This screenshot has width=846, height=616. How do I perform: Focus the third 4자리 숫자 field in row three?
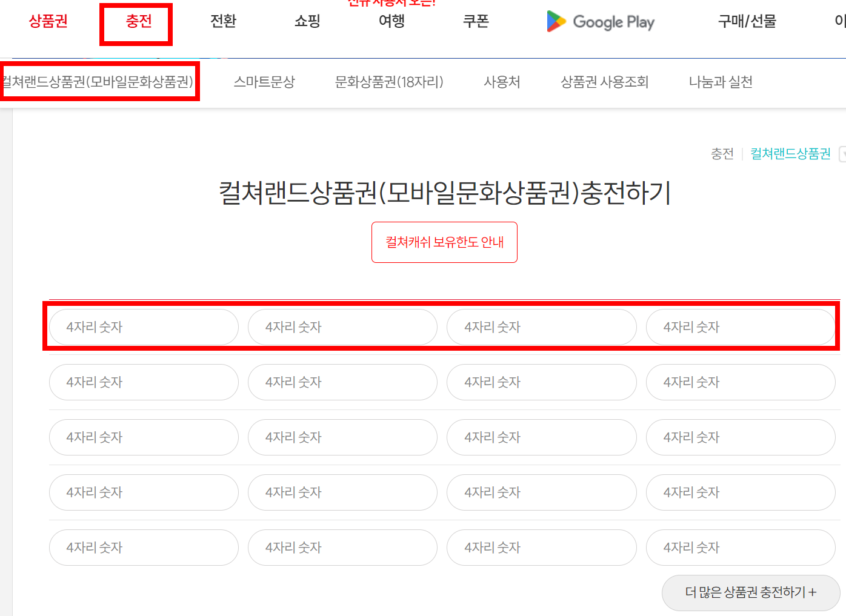click(x=542, y=437)
